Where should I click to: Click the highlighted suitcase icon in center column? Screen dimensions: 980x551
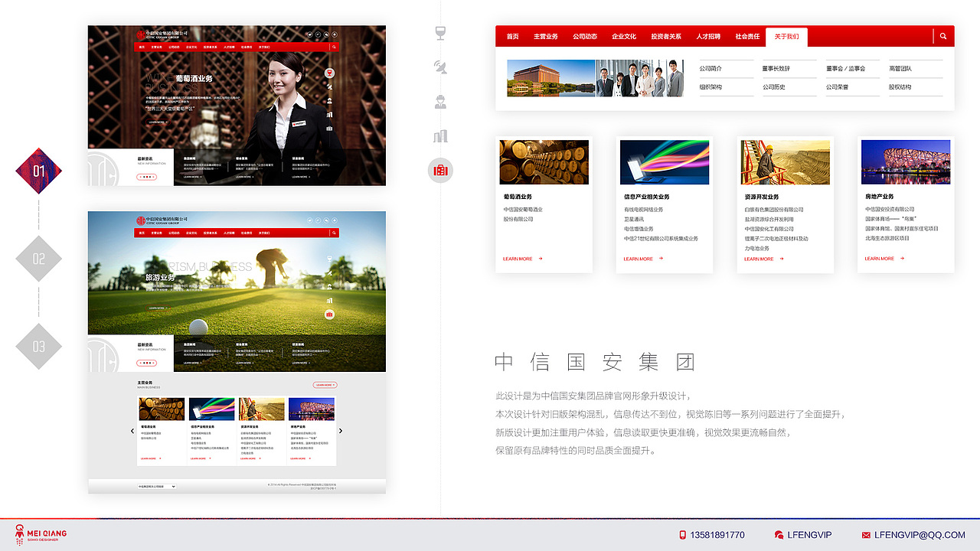click(440, 170)
